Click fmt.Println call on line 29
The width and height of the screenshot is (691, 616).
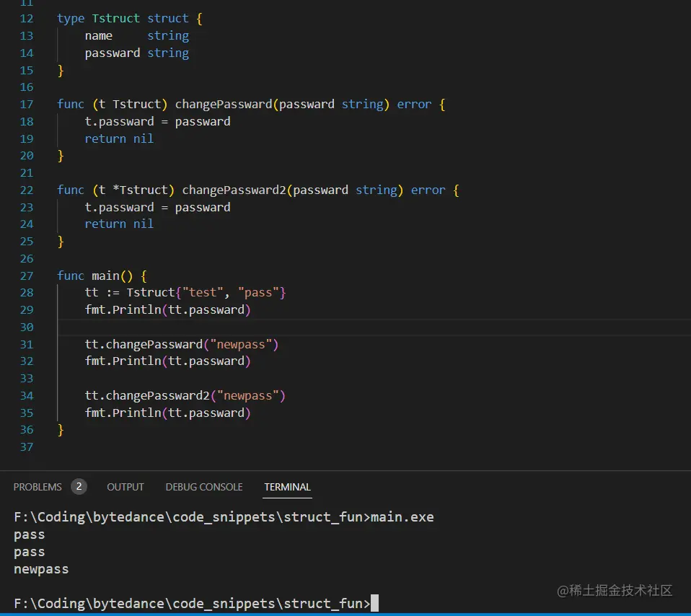[167, 309]
